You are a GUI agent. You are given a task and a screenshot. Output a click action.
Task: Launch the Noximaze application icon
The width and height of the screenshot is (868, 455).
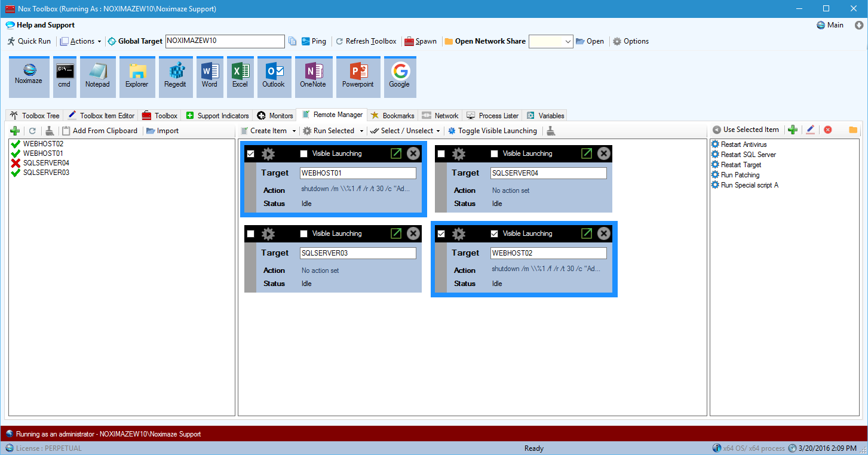28,76
